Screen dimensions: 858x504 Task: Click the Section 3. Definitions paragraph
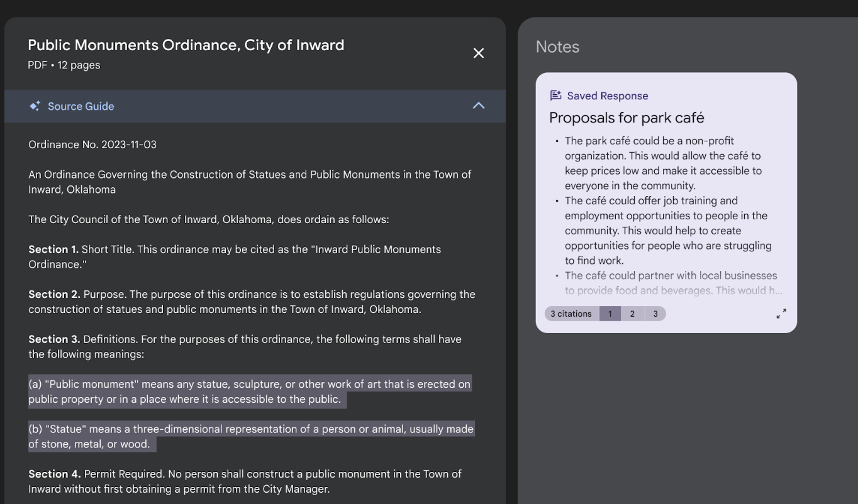click(245, 346)
